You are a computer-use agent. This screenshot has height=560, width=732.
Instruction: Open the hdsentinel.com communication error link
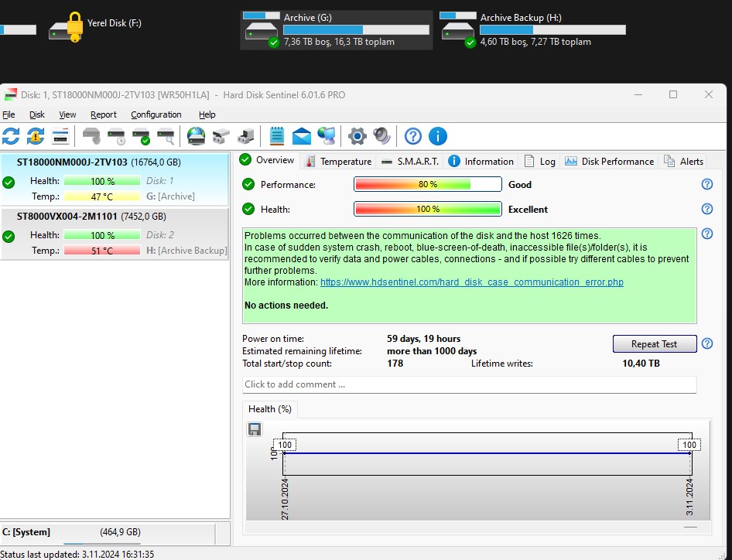(471, 282)
